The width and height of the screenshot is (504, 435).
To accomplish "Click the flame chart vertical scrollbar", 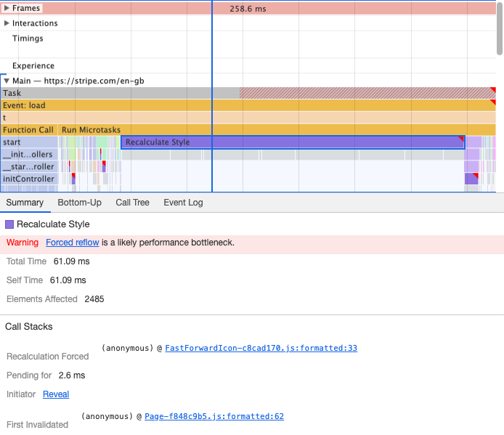I will pyautogui.click(x=500, y=29).
